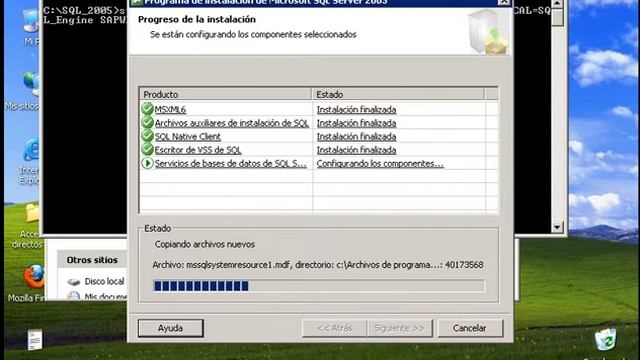Click the Disco local drive icon
The height and width of the screenshot is (360, 640).
73,282
